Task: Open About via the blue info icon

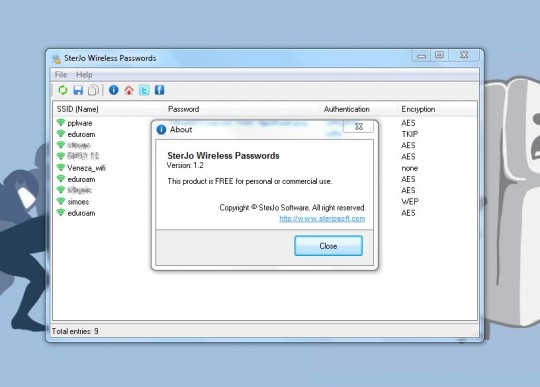Action: pos(114,90)
